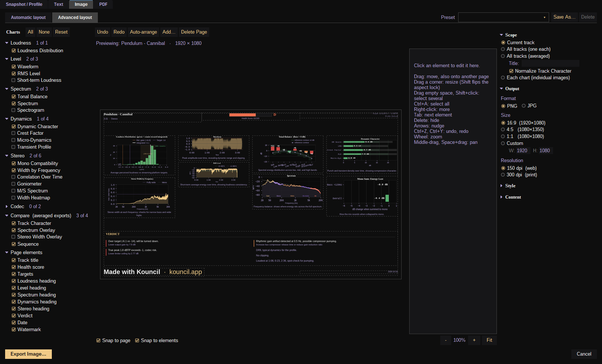Click Auto-arrange button
This screenshot has width=602, height=364.
point(143,32)
